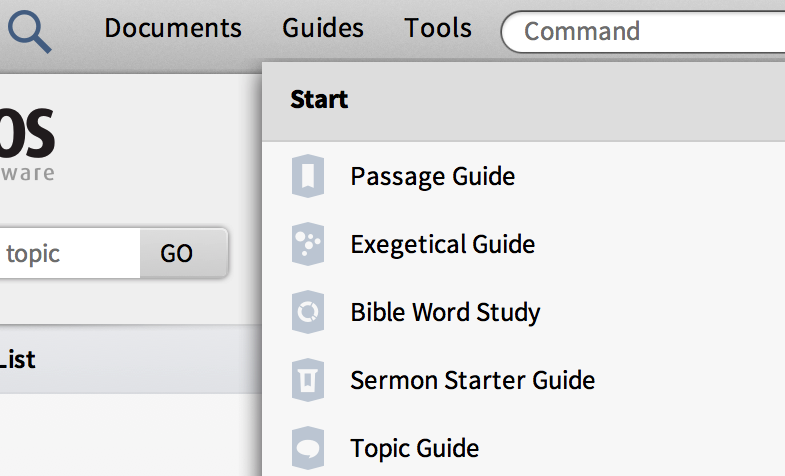Select the Passage Guide text label
785x476 pixels.
[x=432, y=177]
